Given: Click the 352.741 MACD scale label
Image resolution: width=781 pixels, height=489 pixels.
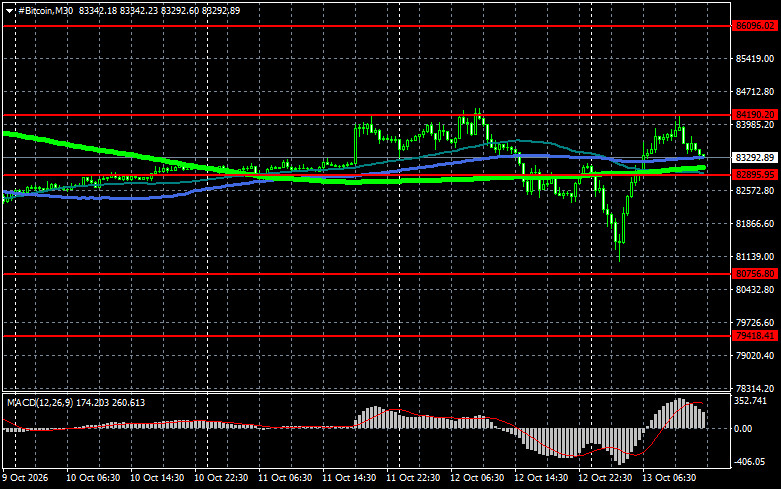Looking at the screenshot, I should click(751, 401).
